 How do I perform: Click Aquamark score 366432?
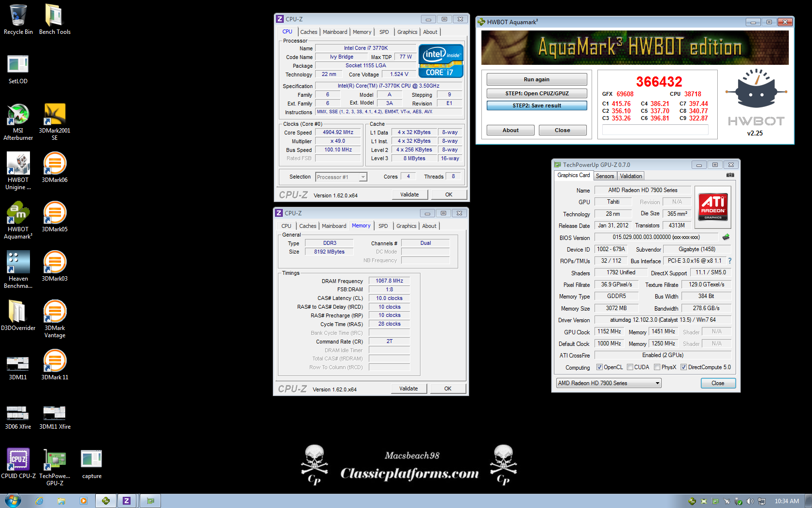[659, 81]
